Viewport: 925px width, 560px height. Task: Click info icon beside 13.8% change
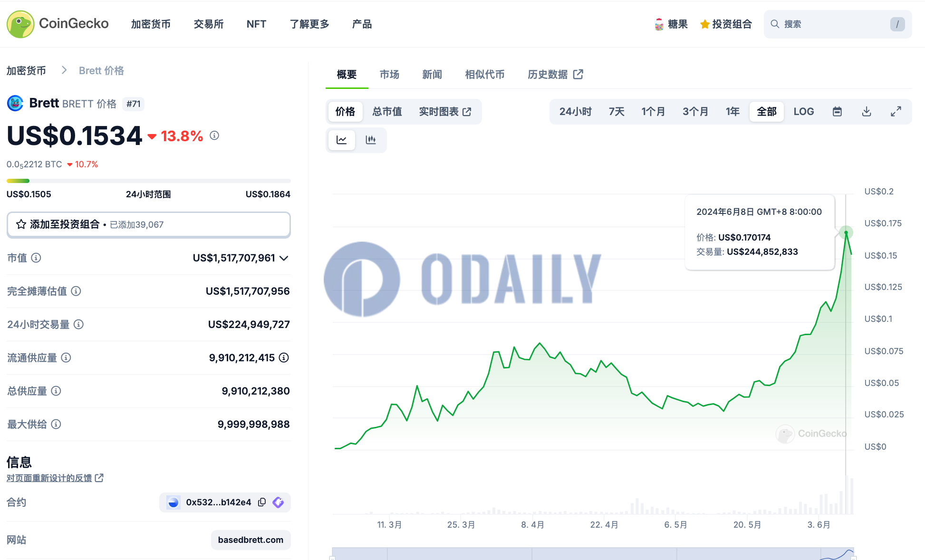pos(214,135)
